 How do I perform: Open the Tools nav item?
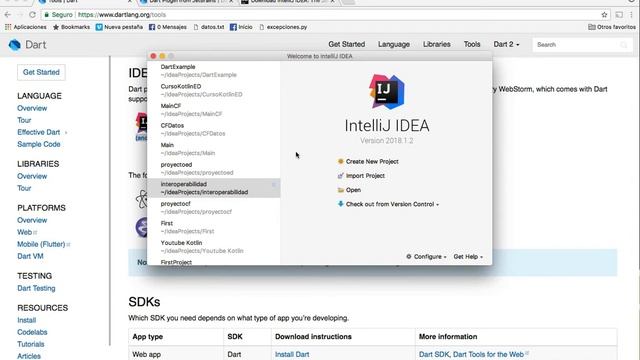(472, 44)
